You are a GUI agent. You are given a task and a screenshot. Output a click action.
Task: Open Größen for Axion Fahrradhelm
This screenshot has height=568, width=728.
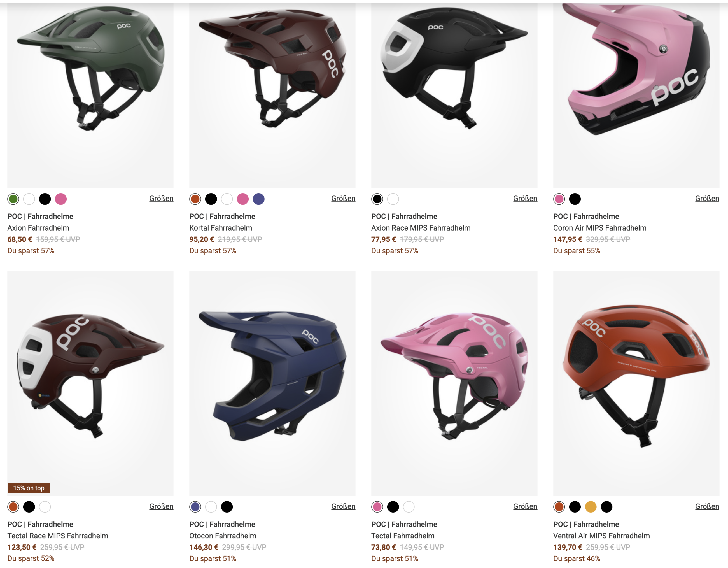(x=161, y=199)
